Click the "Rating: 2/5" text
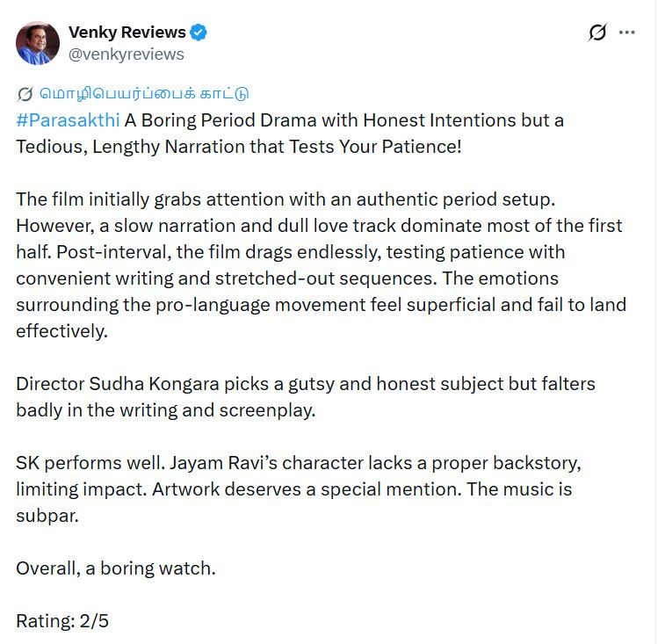 (62, 621)
